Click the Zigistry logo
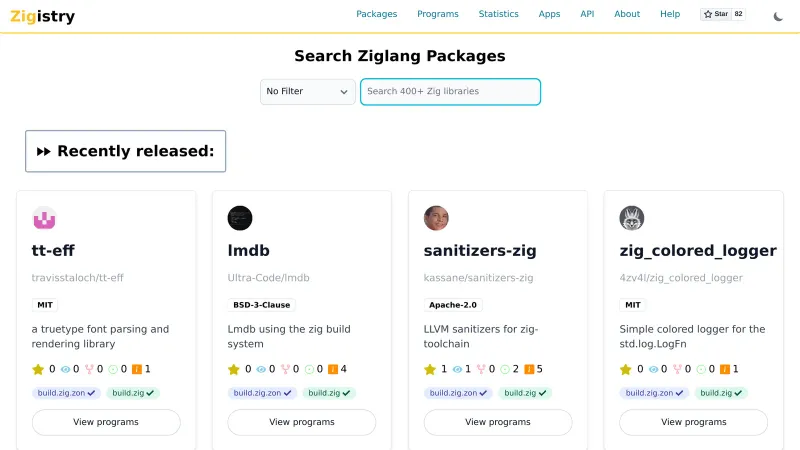Screen dimensions: 800x450 tap(42, 17)
